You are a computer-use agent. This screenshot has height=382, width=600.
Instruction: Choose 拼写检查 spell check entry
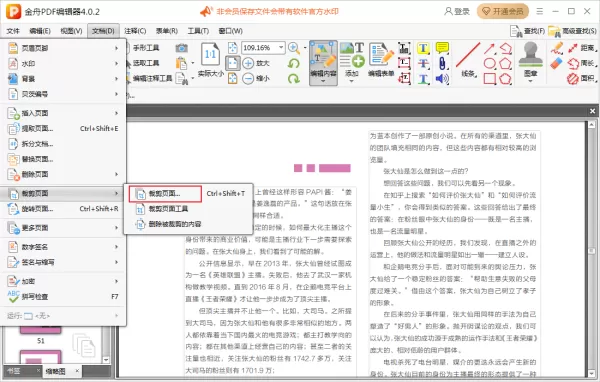pyautogui.click(x=63, y=297)
